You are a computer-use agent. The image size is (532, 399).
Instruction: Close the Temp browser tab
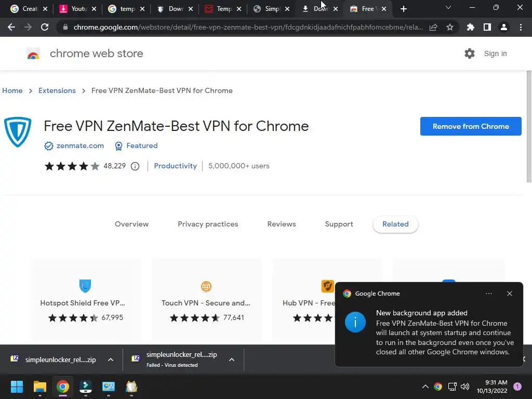239,9
